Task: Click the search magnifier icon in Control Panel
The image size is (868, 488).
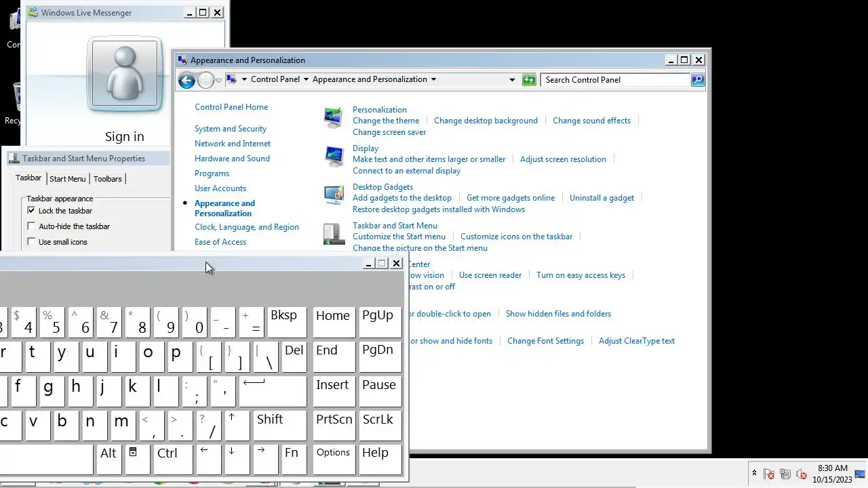Action: (x=697, y=79)
